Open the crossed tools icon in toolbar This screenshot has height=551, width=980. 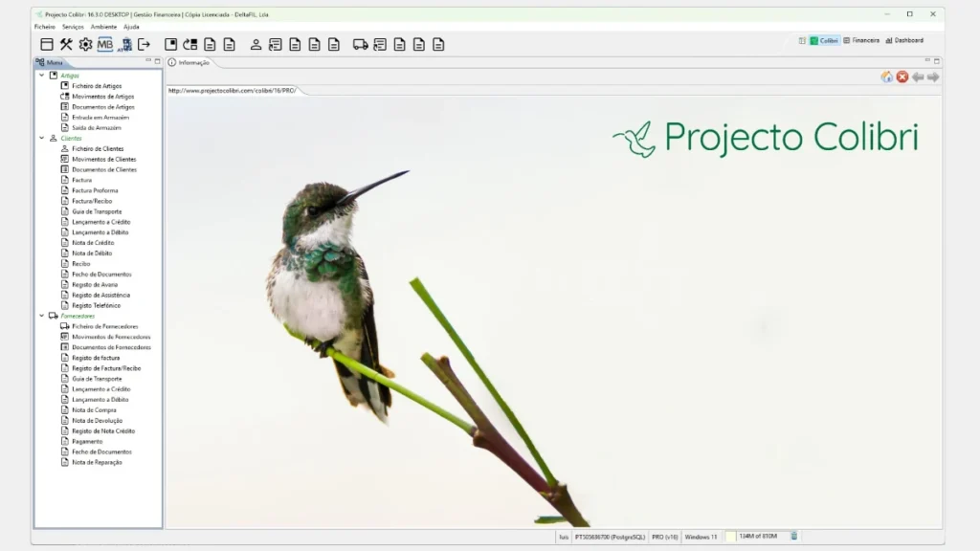[x=66, y=44]
